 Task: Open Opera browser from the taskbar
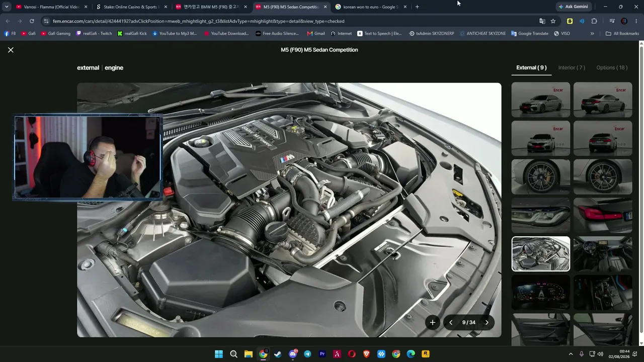[352, 354]
